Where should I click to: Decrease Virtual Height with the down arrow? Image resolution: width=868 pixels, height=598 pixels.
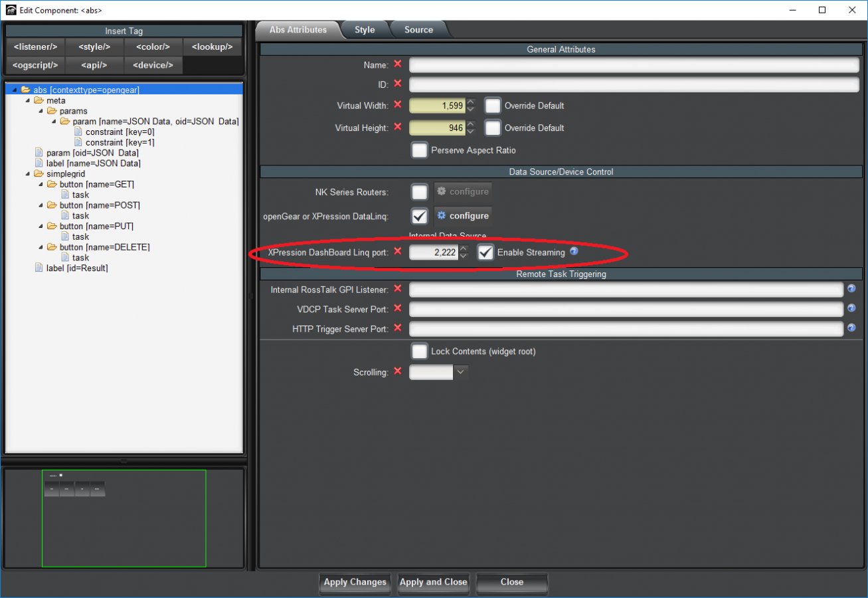470,132
